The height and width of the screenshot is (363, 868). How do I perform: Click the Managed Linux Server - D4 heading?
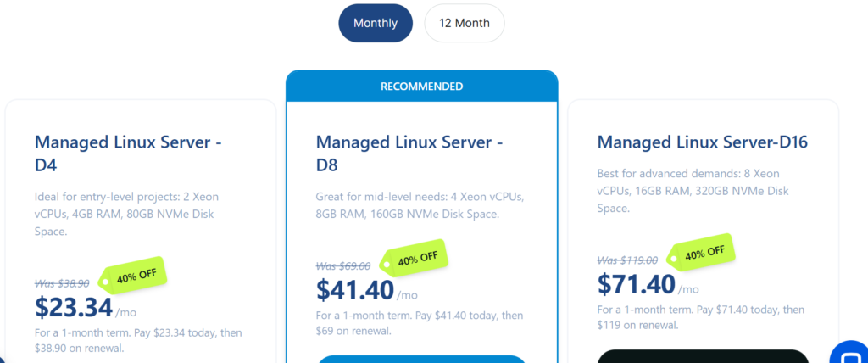tap(128, 154)
